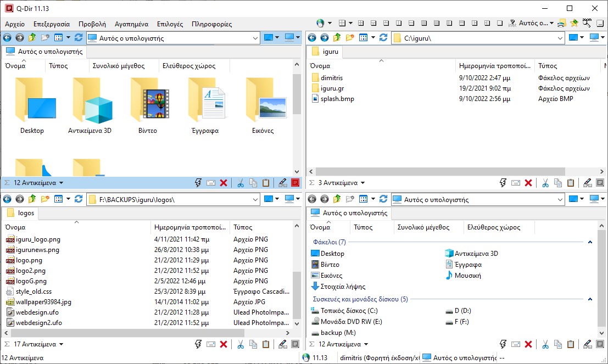608x364 pixels.
Task: Click the paste icon in C:\iguru\ pane
Action: (571, 183)
